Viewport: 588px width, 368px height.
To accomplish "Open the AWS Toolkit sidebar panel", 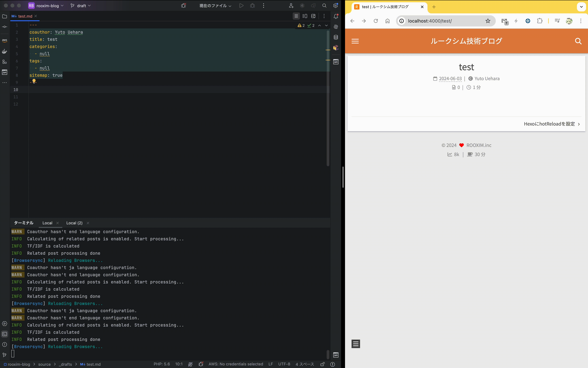I will (4, 40).
